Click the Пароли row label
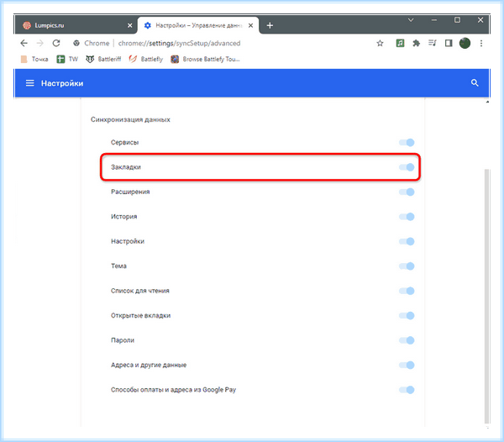 click(x=123, y=340)
